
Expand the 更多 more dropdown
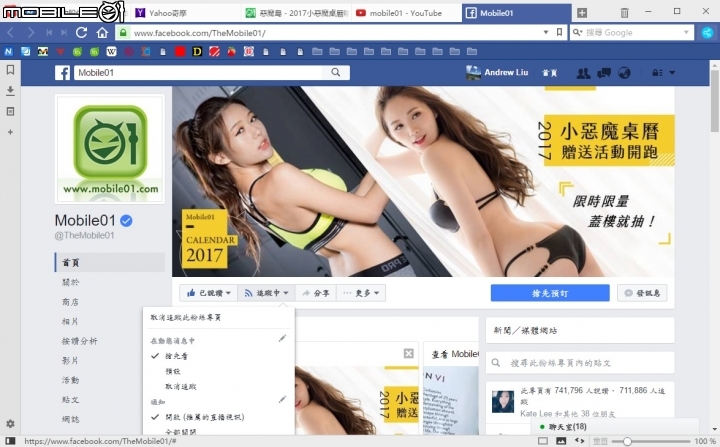(x=361, y=293)
